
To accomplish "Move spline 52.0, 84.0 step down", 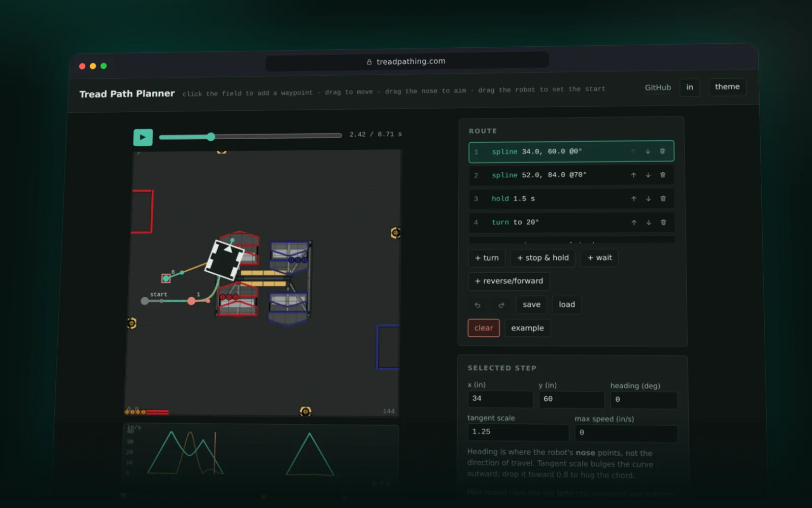I will tap(648, 175).
